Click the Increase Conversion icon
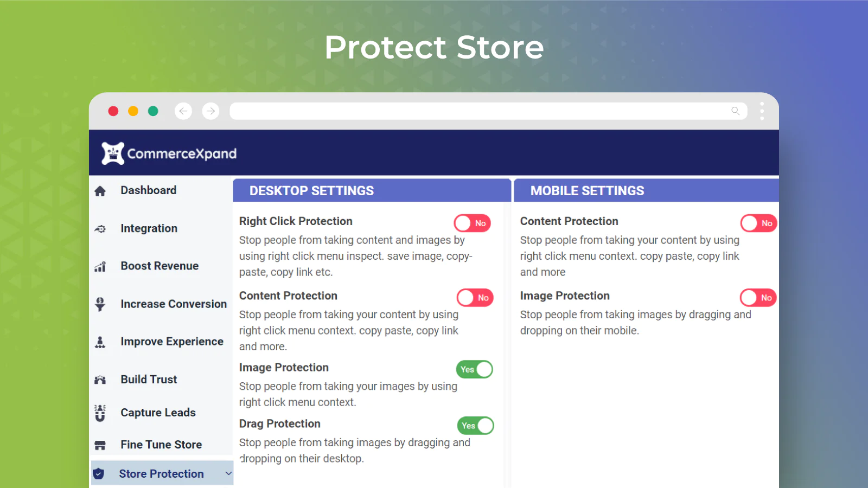This screenshot has height=488, width=868. 100,304
